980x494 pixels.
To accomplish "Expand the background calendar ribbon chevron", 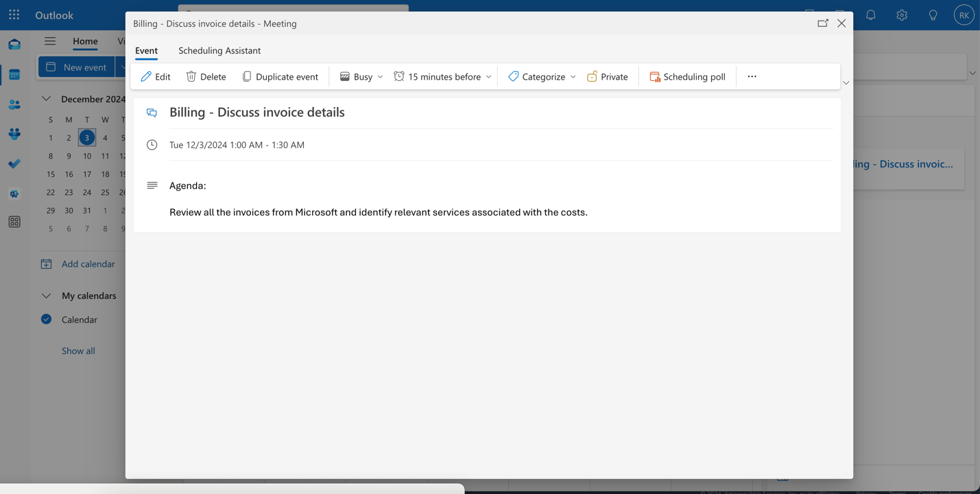I will click(x=972, y=73).
